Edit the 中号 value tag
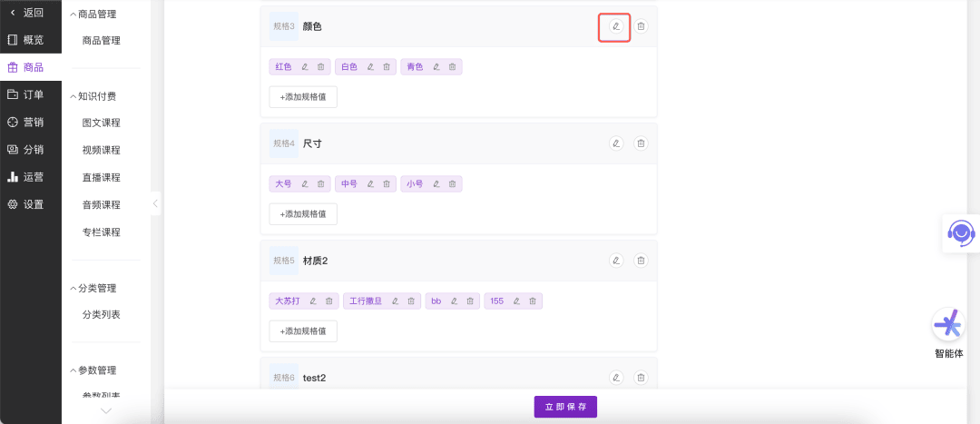 pos(370,184)
